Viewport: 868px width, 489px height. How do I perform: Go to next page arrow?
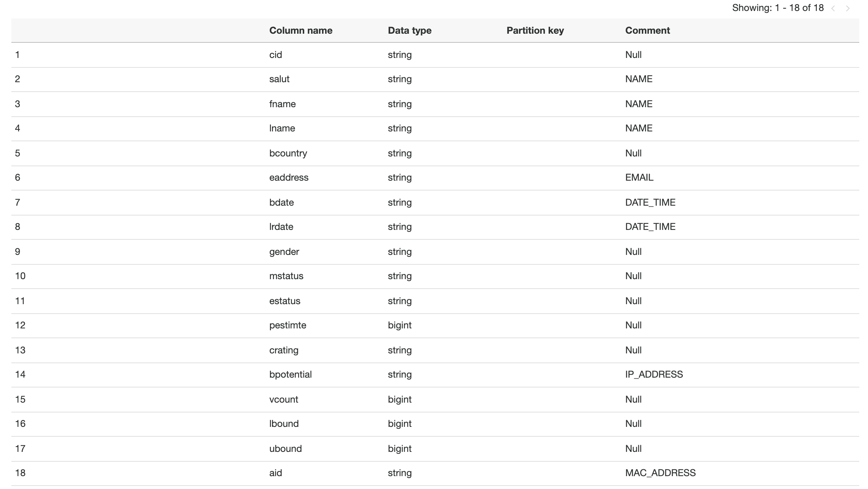(848, 8)
